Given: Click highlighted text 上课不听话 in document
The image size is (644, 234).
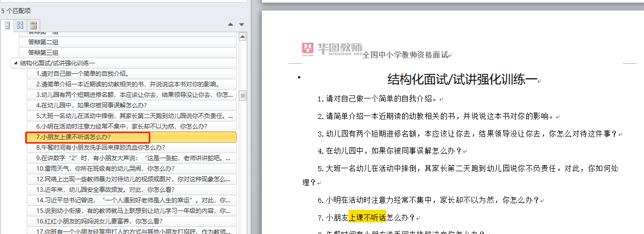Looking at the screenshot, I should [x=367, y=217].
